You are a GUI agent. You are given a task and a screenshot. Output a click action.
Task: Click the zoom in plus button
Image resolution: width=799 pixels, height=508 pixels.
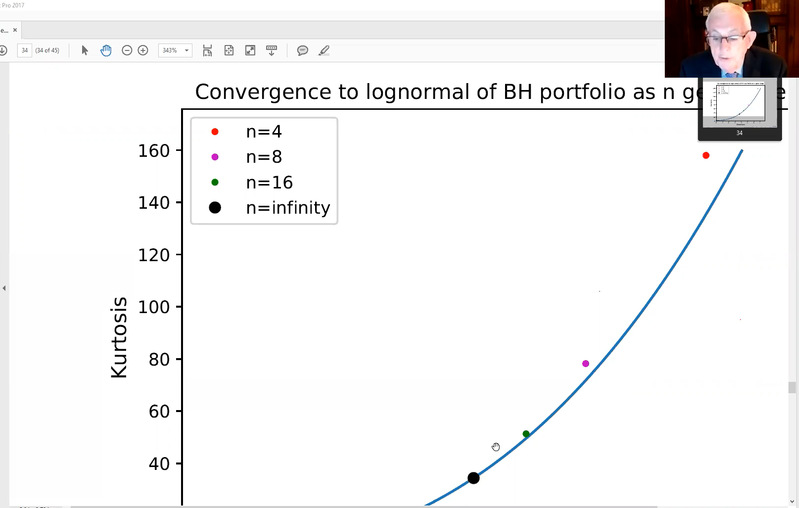[143, 50]
